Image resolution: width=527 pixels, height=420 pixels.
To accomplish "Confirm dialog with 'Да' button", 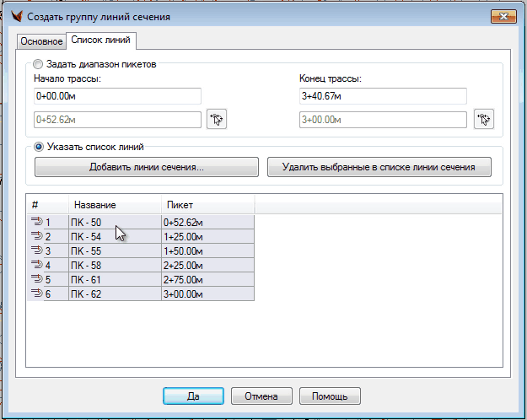I will pyautogui.click(x=193, y=396).
